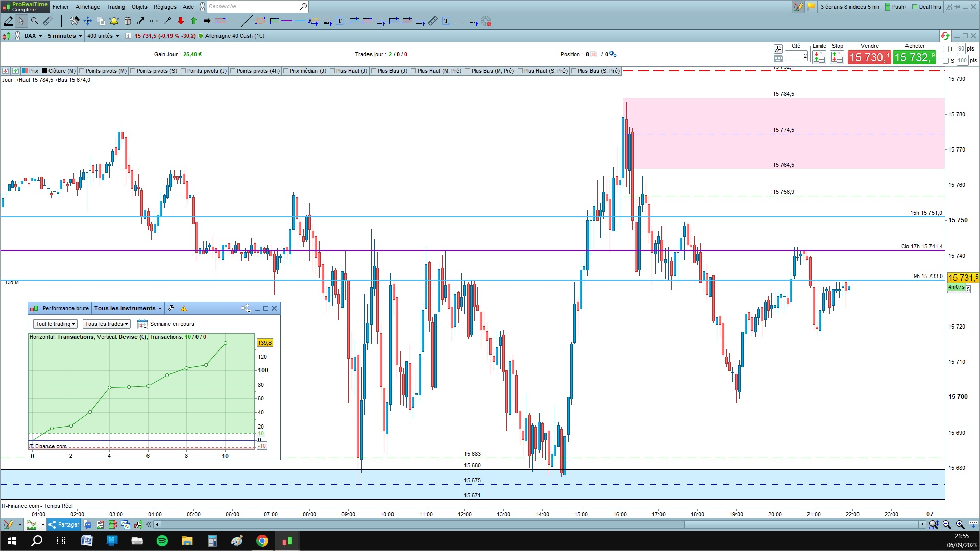Viewport: 980px width, 551px height.
Task: Click the trash delete objects icon
Action: 128,21
